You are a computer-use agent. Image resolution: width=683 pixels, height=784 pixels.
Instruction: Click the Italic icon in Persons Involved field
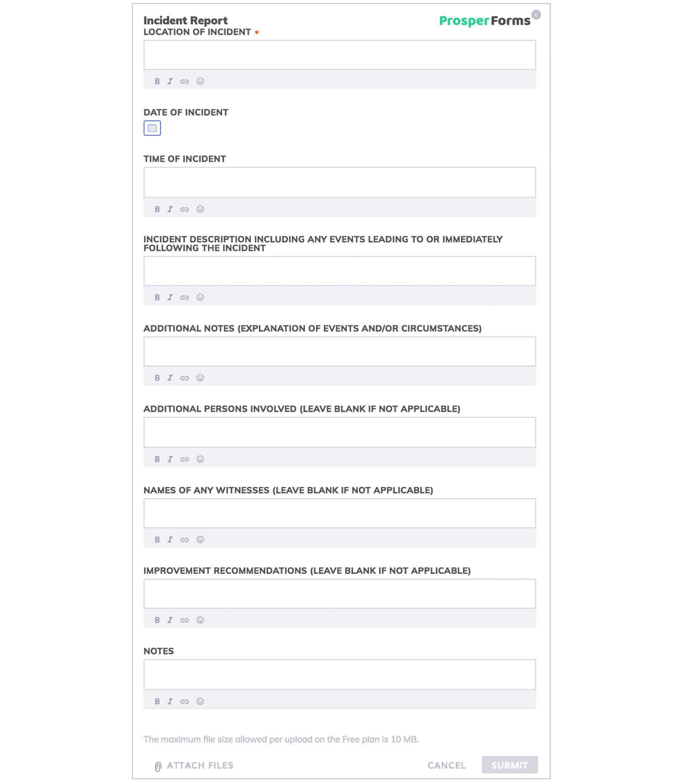(x=170, y=459)
